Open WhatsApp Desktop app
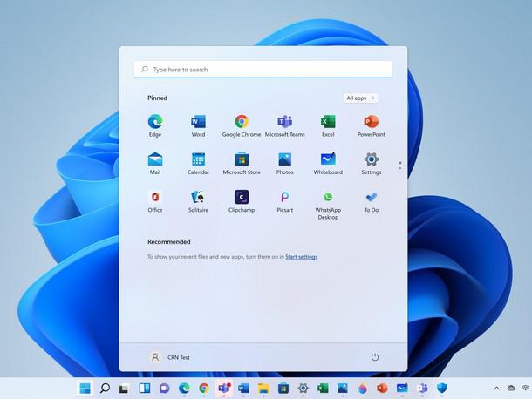The width and height of the screenshot is (532, 399). point(328,198)
